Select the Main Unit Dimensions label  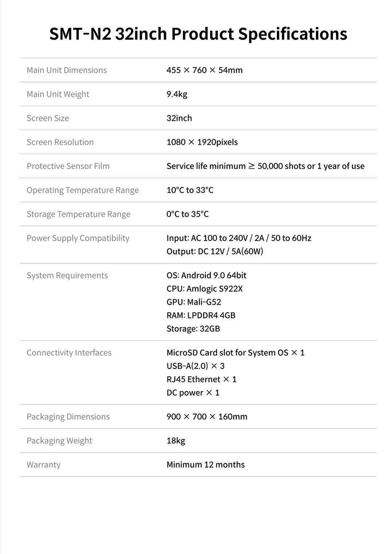[x=67, y=70]
